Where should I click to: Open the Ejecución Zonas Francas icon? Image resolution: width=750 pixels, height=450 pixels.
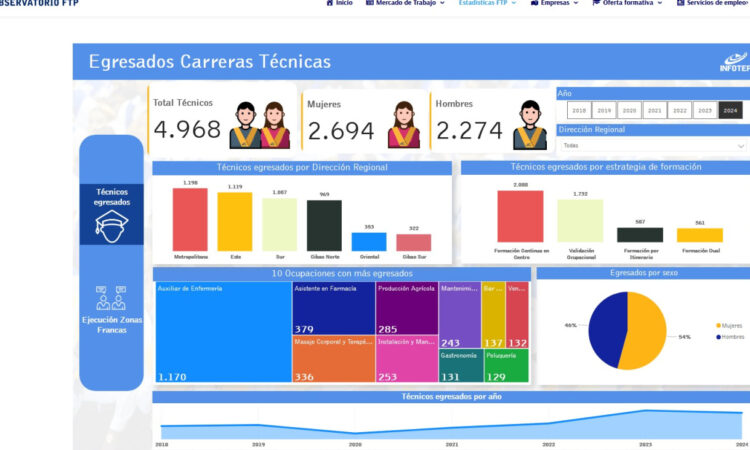coord(111,297)
